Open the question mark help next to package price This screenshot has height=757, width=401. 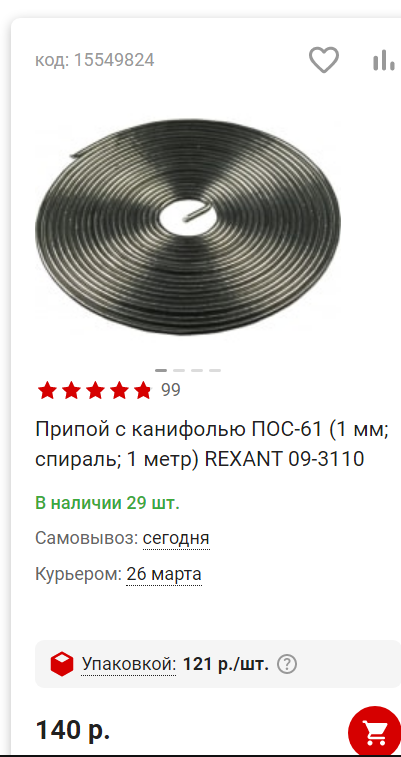pos(287,665)
